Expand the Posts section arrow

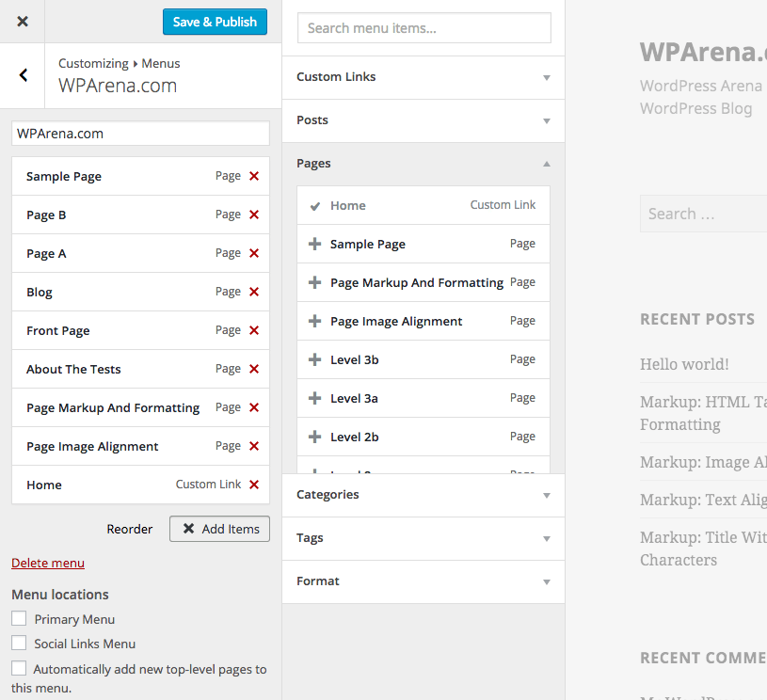547,120
